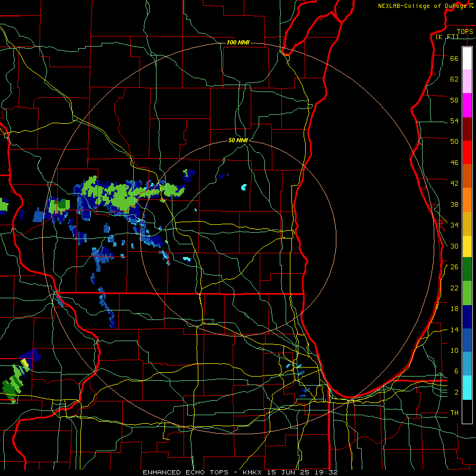Image resolution: width=476 pixels, height=476 pixels.
Task: Select the bright red 50 kft swatch
Action: (467, 152)
